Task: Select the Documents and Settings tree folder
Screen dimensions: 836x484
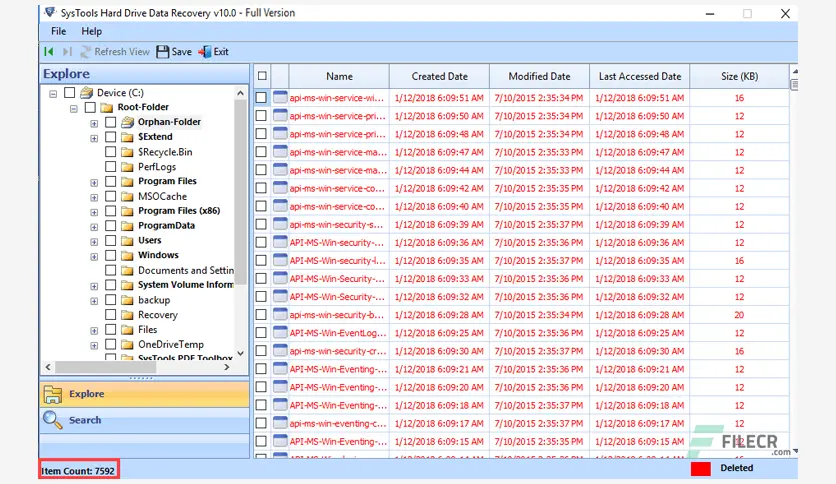Action: 186,270
